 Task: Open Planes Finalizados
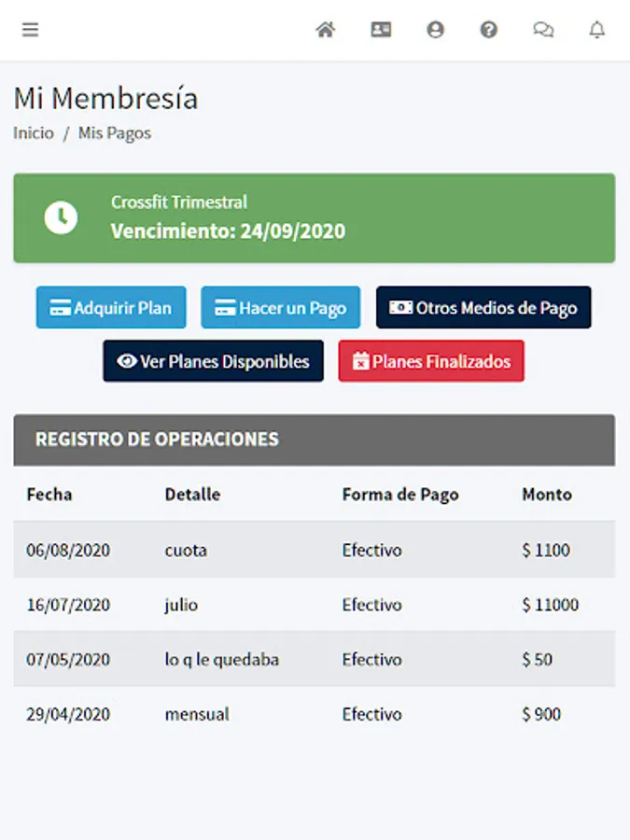click(x=430, y=360)
